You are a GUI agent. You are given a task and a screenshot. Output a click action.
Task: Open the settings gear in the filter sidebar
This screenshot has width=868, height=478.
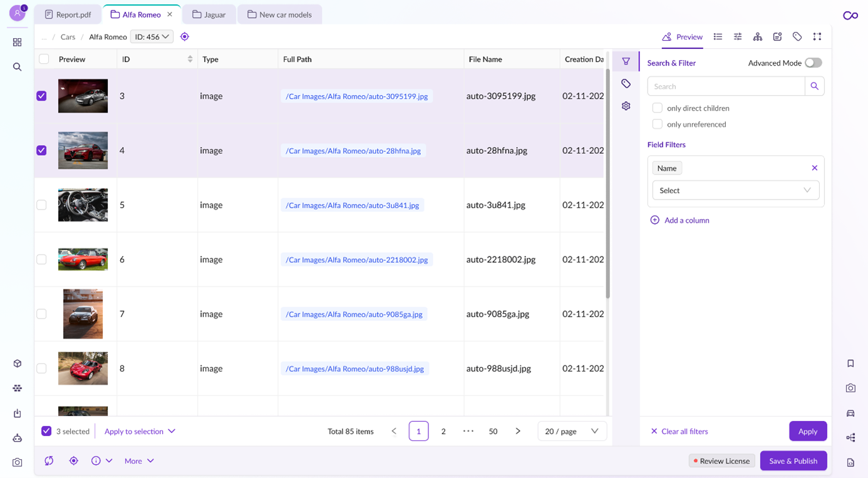click(x=626, y=106)
